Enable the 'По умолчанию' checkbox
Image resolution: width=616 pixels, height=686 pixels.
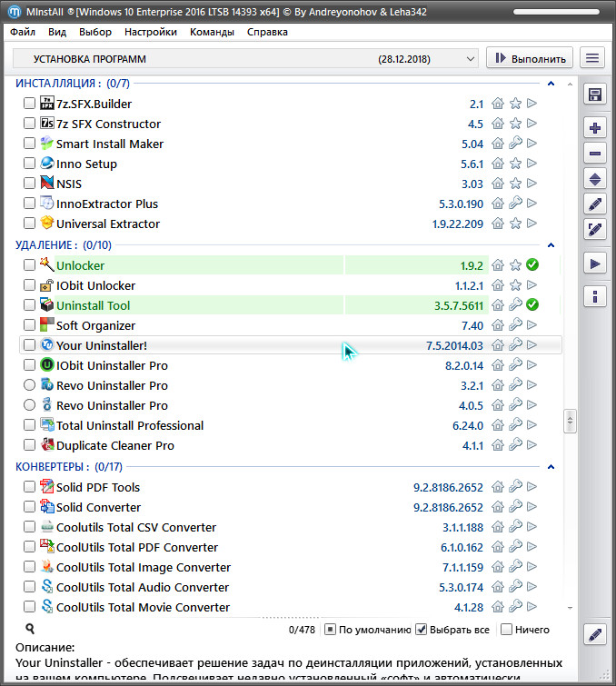(332, 630)
